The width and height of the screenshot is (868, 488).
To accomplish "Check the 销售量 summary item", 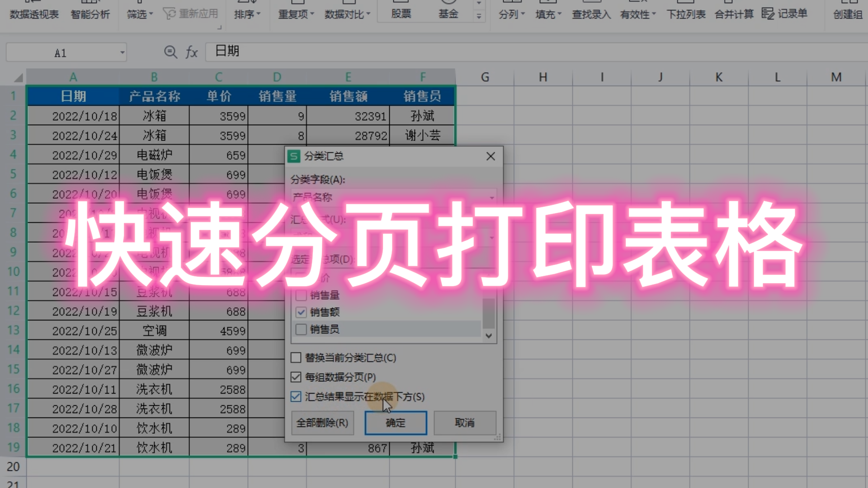I will [302, 296].
